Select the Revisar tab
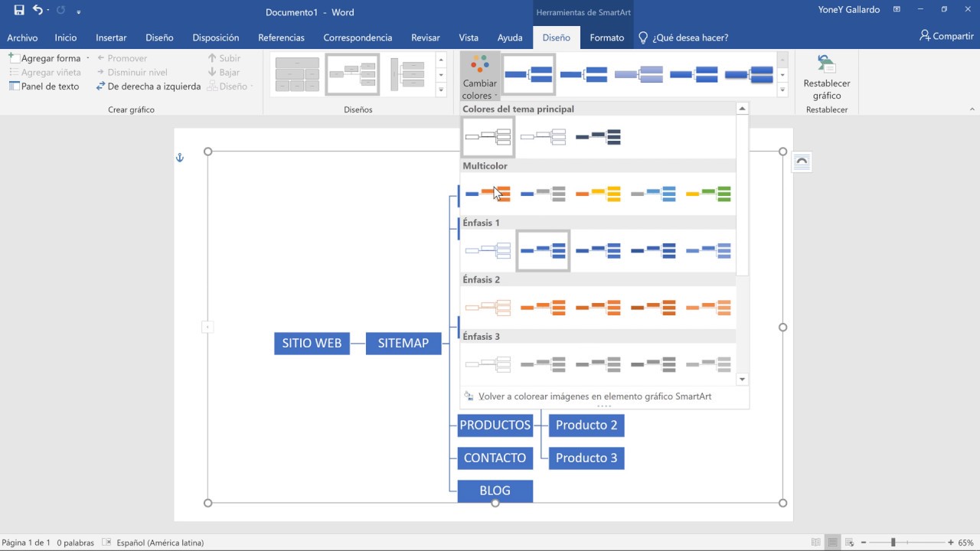The width and height of the screenshot is (980, 551). click(425, 37)
